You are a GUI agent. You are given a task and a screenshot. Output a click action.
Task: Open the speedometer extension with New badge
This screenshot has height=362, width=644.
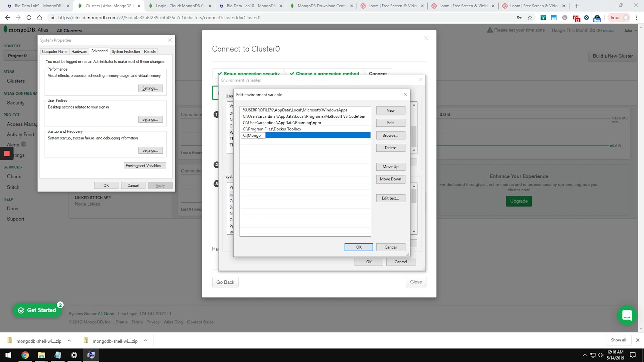[597, 18]
